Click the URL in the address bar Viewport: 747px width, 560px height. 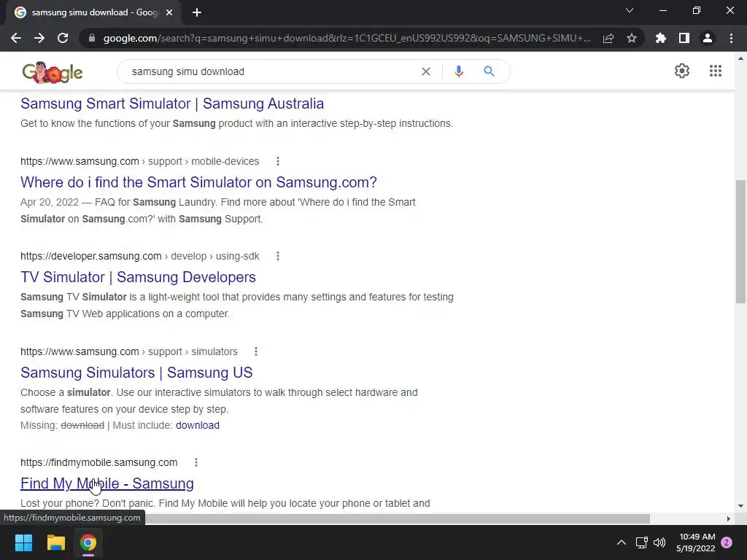tap(347, 38)
